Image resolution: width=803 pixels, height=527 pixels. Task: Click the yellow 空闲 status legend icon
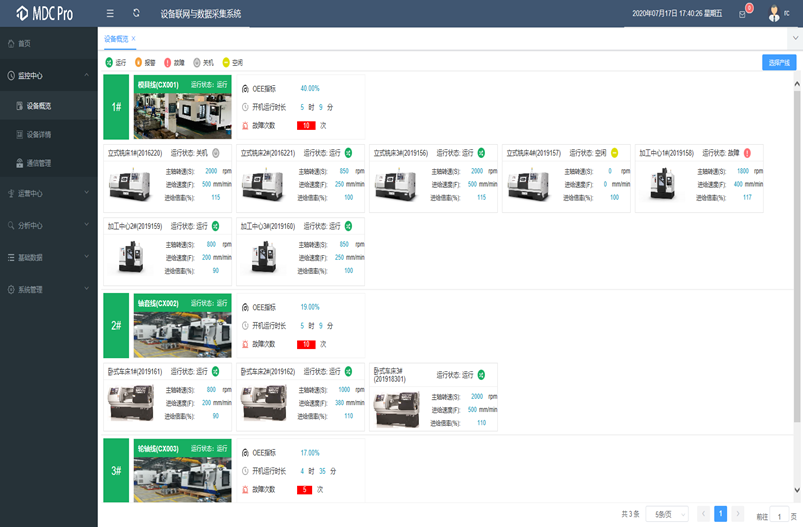point(226,62)
